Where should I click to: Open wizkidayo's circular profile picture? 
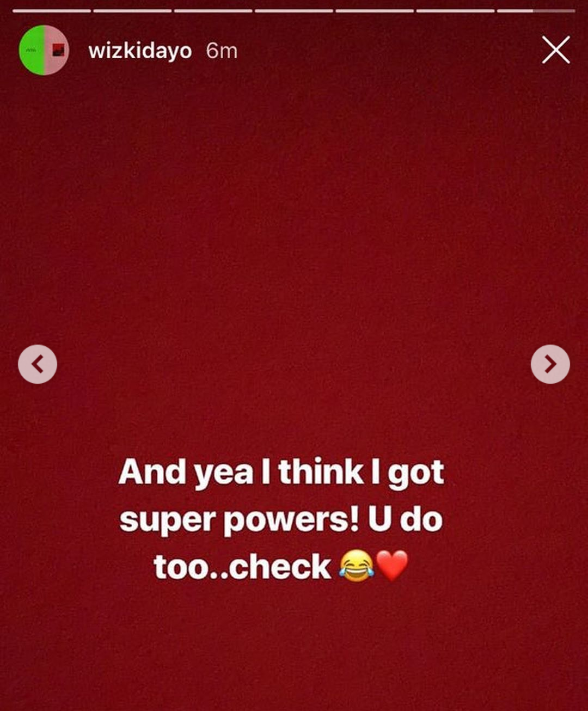(x=44, y=50)
